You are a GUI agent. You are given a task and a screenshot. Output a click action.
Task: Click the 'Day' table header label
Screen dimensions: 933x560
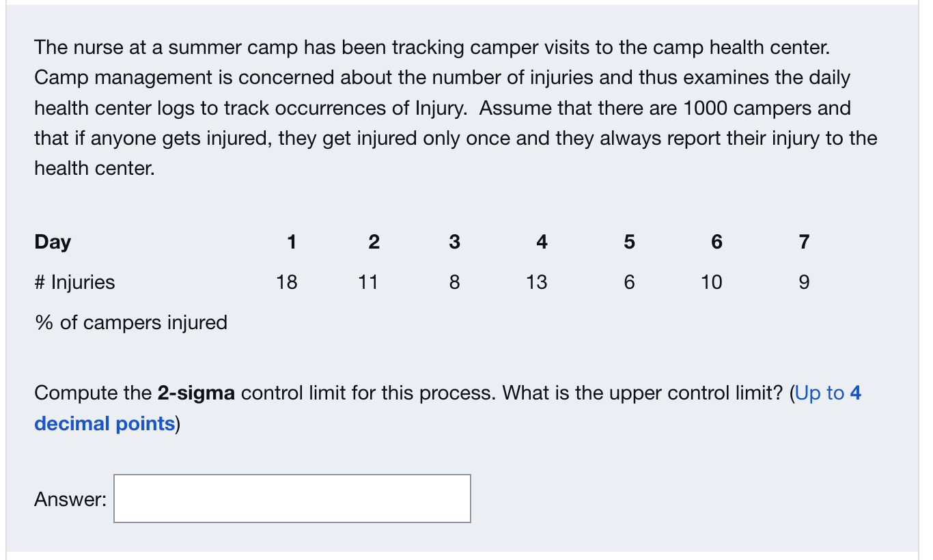pyautogui.click(x=52, y=242)
